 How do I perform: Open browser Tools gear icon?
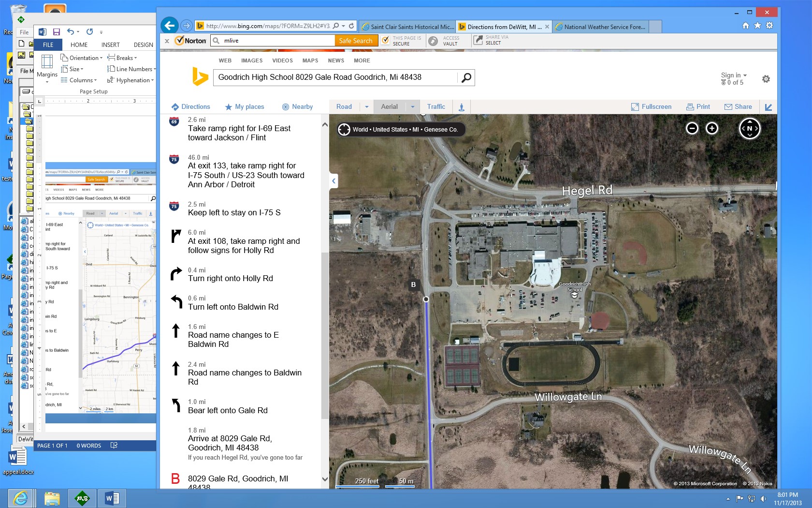click(x=769, y=25)
